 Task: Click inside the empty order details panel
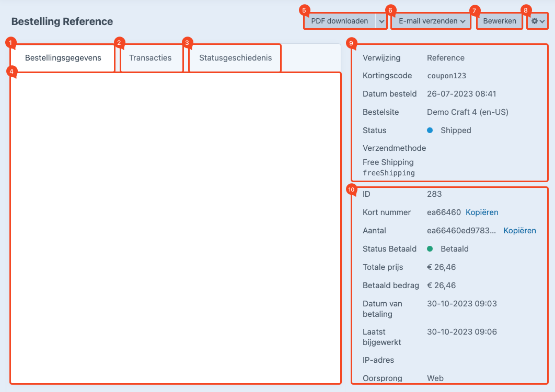(175, 227)
